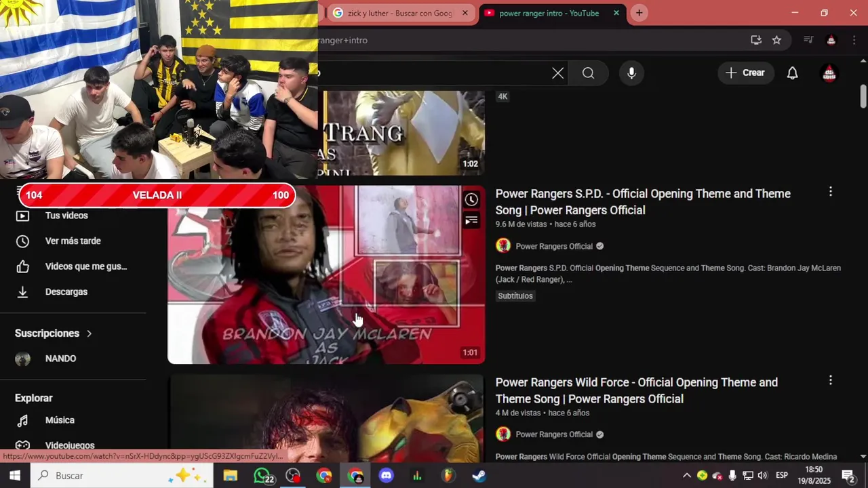The height and width of the screenshot is (488, 868).
Task: Open Discord from the taskbar
Action: 386,476
